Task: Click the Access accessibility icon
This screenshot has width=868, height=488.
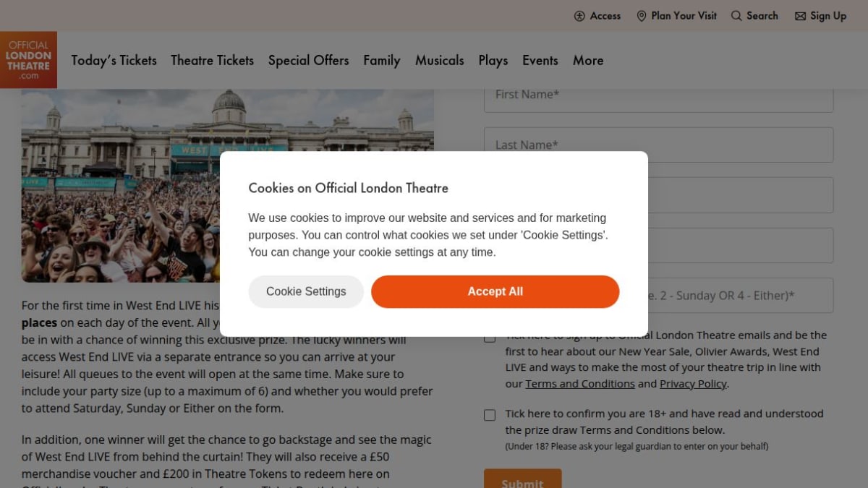Action: 579,16
